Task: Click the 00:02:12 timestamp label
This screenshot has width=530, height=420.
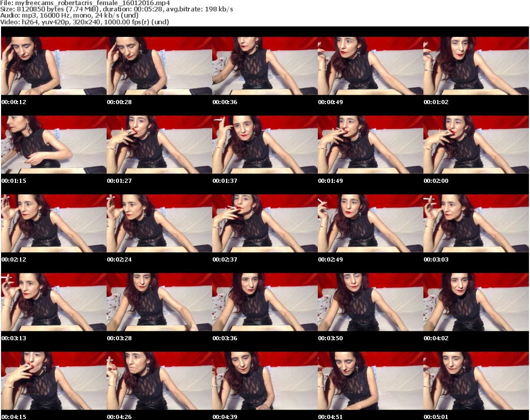Action: pos(14,259)
